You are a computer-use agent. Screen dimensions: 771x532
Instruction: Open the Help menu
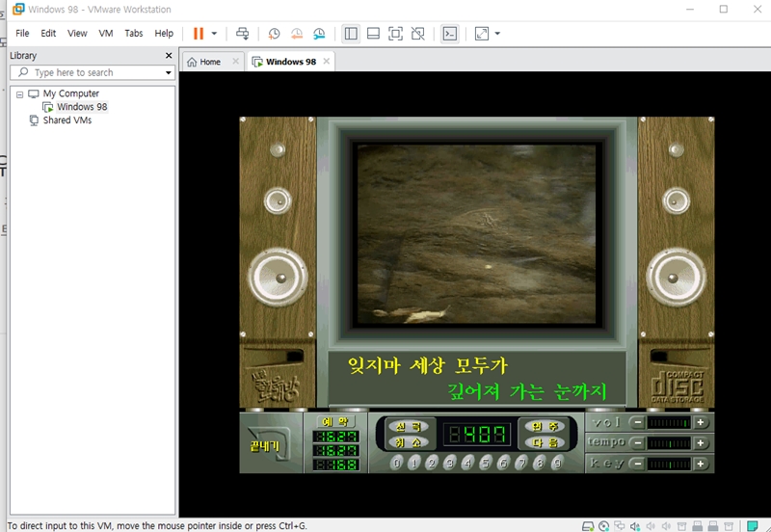(x=164, y=33)
